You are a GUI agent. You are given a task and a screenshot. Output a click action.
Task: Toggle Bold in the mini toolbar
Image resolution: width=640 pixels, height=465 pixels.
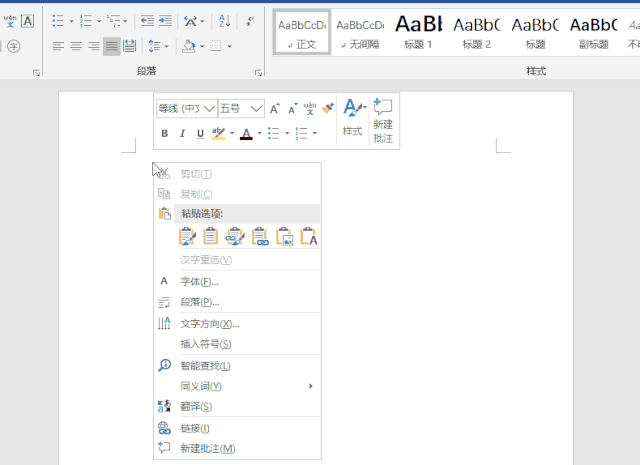coord(164,133)
